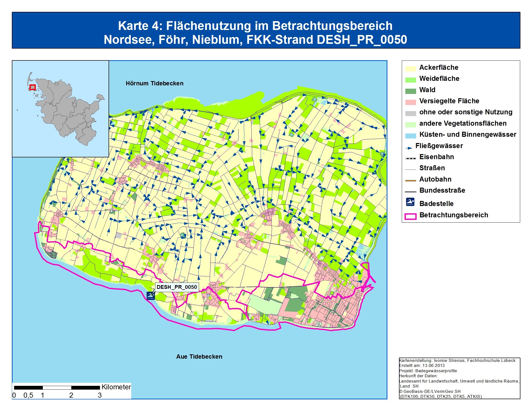Click the legend text 'Wald'
This screenshot has width=532, height=411.
click(x=427, y=90)
